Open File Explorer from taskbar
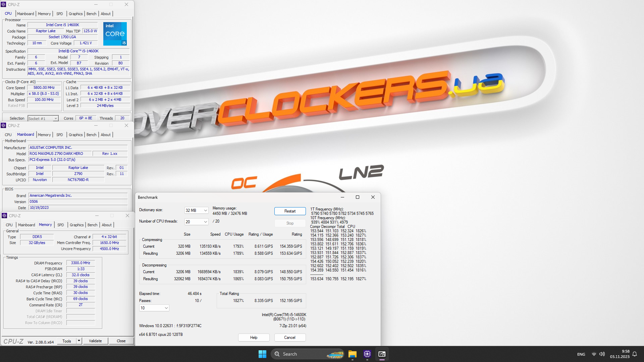The width and height of the screenshot is (644, 362). point(352,354)
